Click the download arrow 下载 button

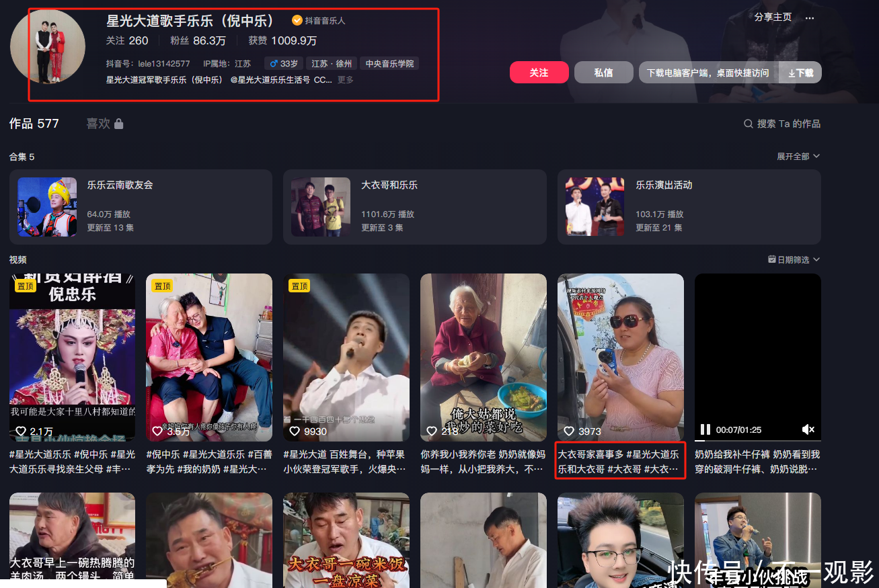click(800, 73)
